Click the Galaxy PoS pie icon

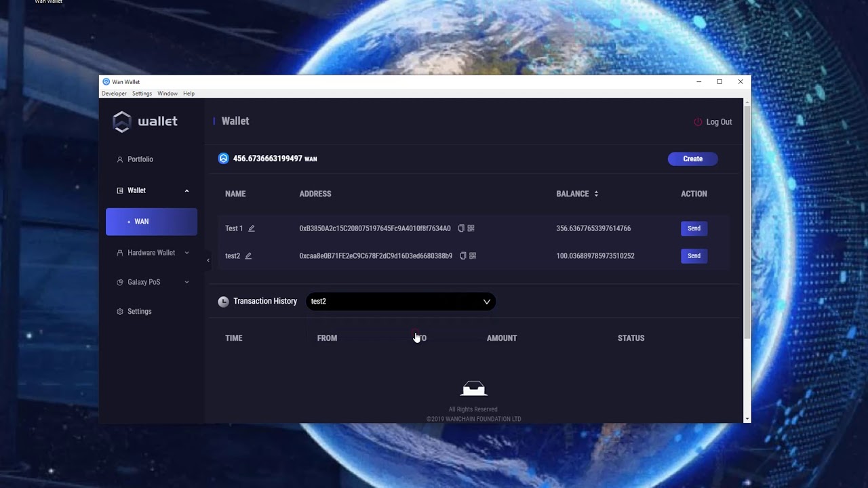pyautogui.click(x=120, y=282)
